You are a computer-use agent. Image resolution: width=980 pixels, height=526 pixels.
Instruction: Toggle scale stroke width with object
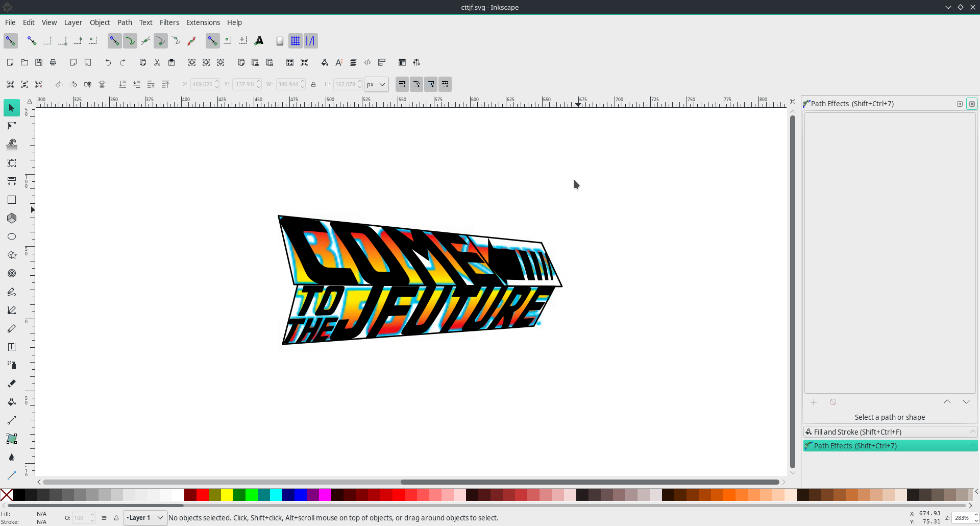(402, 84)
